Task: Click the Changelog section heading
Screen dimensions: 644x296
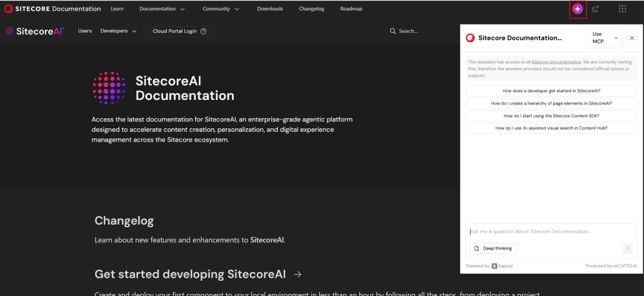Action: point(124,221)
